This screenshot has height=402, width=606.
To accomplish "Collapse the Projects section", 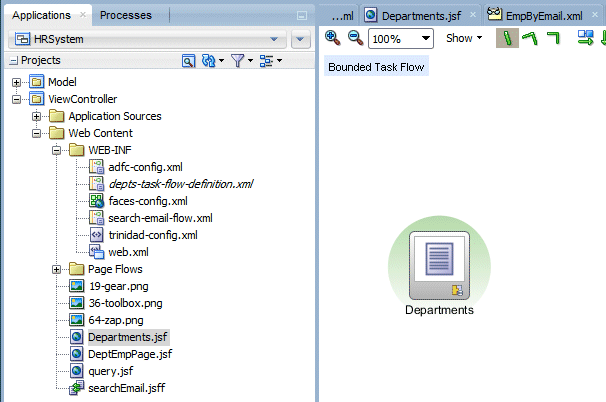I will point(14,61).
